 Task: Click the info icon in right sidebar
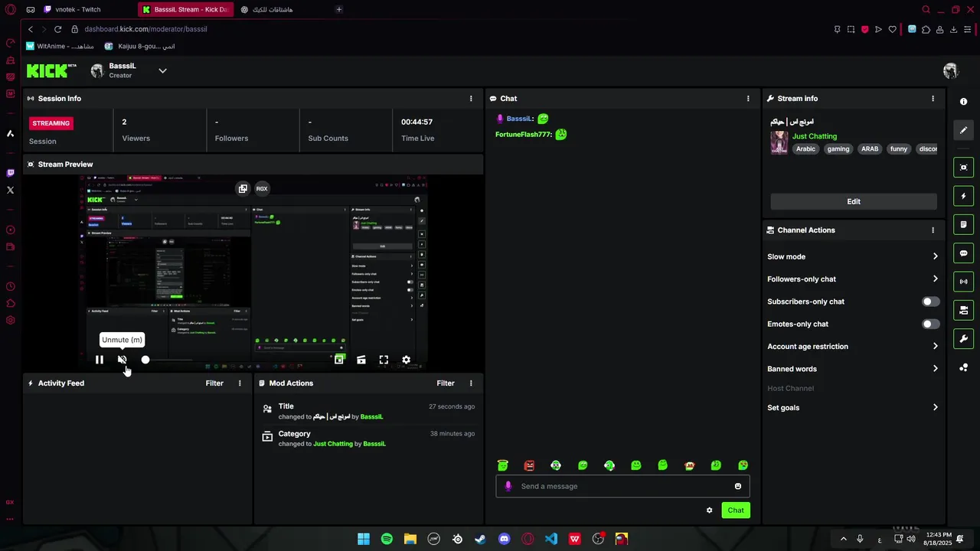tap(964, 102)
